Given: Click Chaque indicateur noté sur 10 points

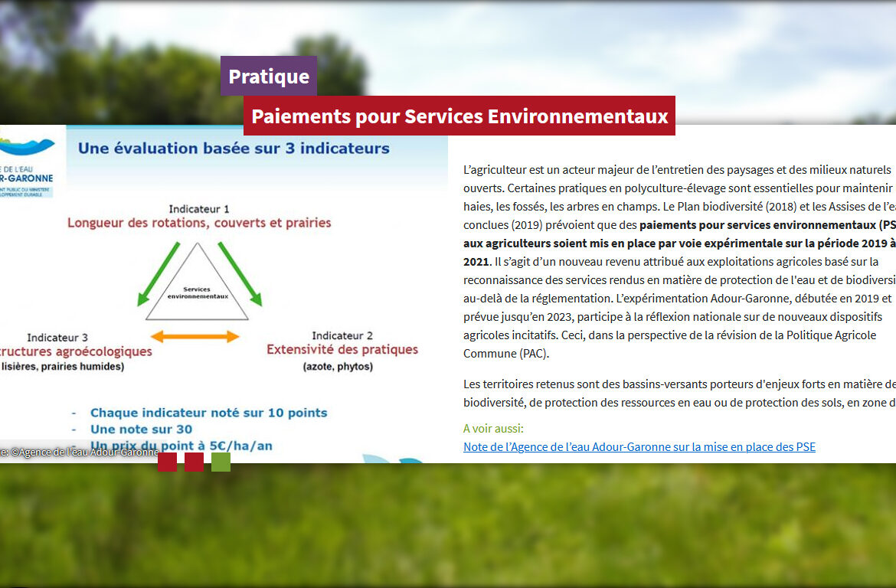Looking at the screenshot, I should 208,413.
